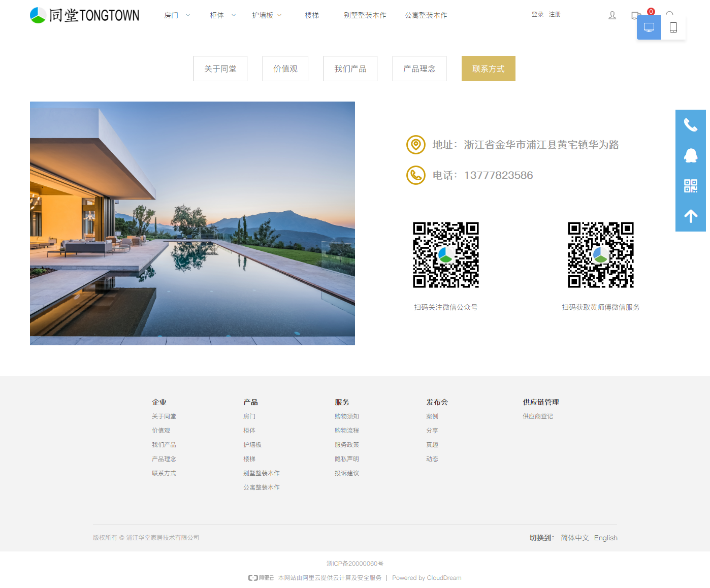This screenshot has width=710, height=588.
Task: Click the 登录 login link
Action: tap(537, 15)
